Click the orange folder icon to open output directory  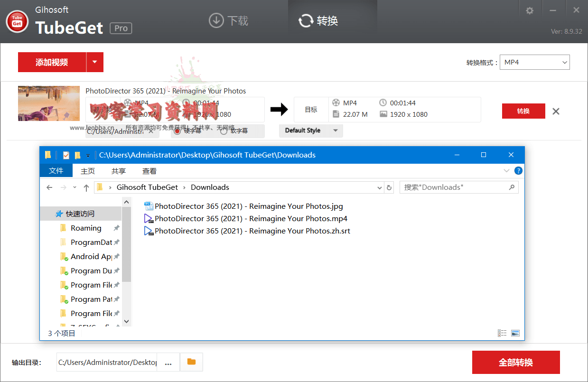pyautogui.click(x=191, y=362)
